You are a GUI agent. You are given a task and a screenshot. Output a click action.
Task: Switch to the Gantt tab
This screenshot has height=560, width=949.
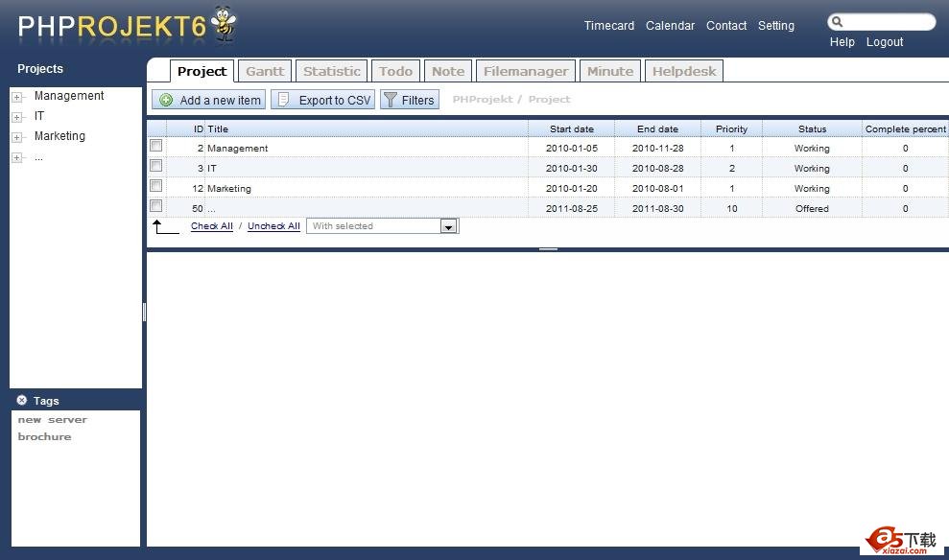(x=265, y=71)
